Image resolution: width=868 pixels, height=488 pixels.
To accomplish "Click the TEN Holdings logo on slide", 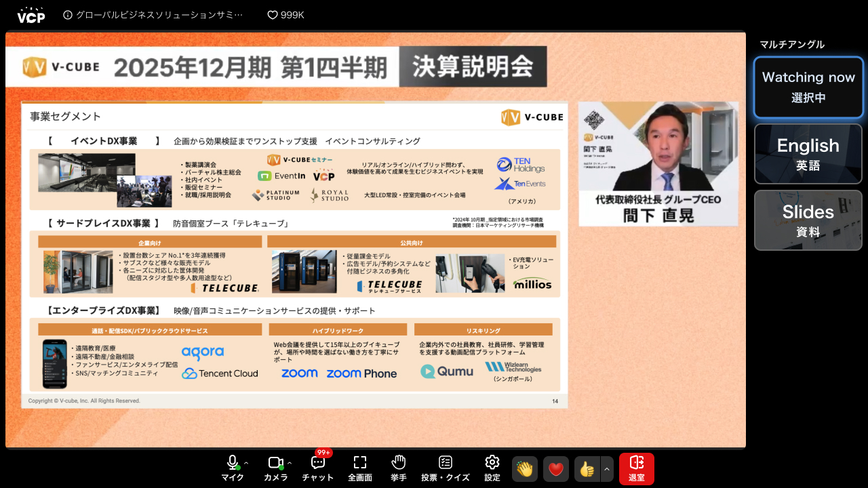I will [520, 165].
